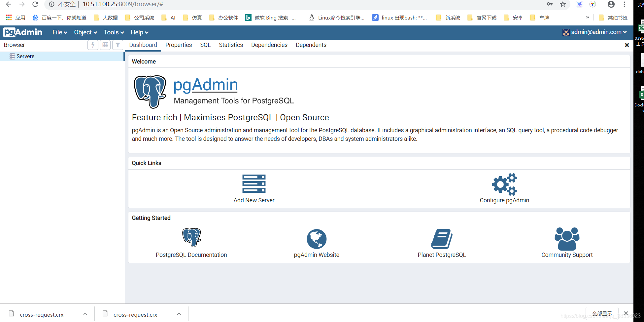644x322 pixels.
Task: Click the Filtered Rows funnel icon
Action: (118, 45)
